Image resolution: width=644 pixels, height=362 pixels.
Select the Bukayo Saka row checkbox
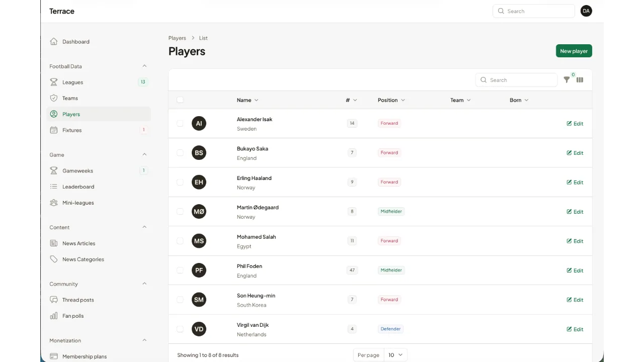coord(180,153)
